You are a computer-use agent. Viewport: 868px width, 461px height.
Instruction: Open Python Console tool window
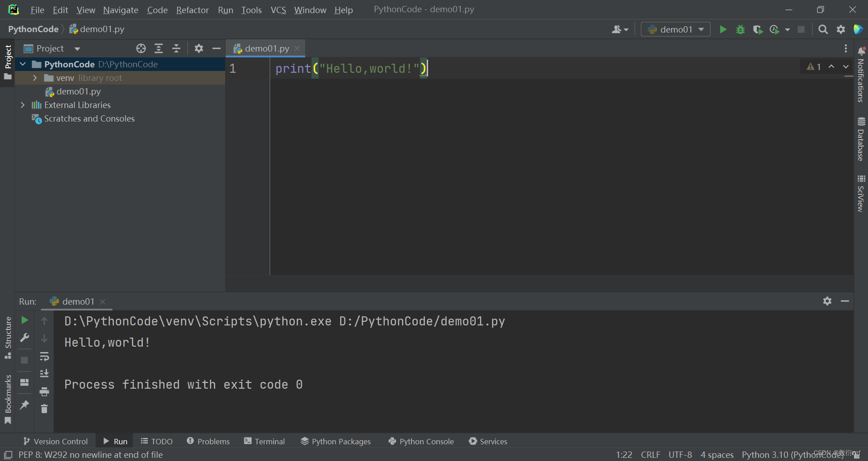click(421, 441)
